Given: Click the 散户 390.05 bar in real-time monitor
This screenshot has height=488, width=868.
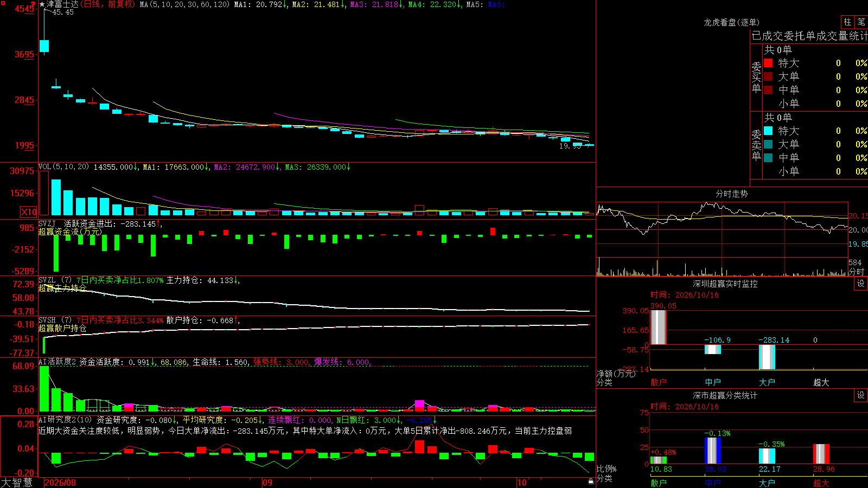Looking at the screenshot, I should coord(659,328).
